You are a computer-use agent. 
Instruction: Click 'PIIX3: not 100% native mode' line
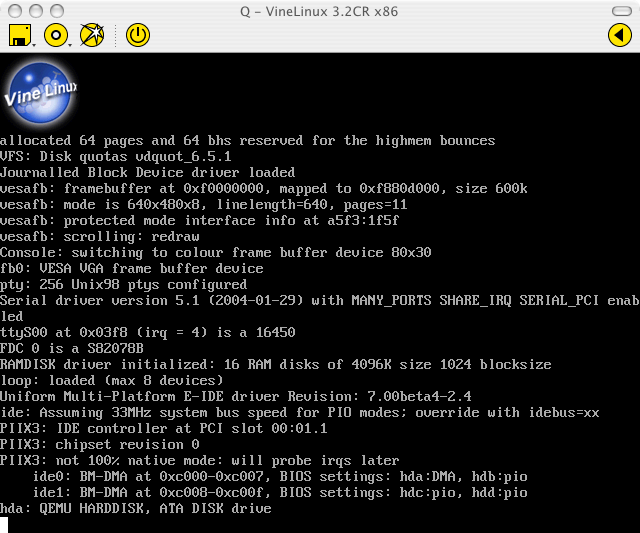point(199,460)
